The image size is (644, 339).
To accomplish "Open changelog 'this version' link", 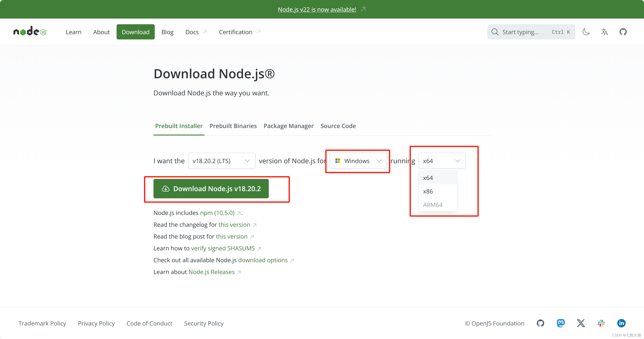I will tap(234, 225).
